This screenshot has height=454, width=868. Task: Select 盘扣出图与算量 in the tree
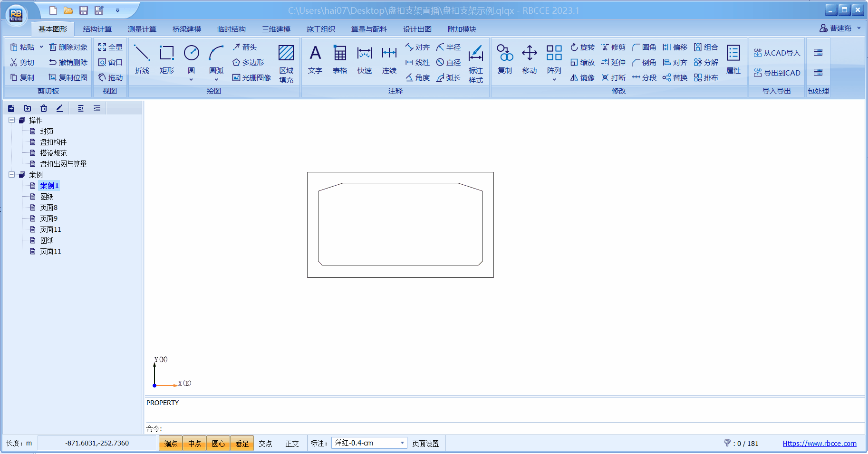[x=63, y=164]
